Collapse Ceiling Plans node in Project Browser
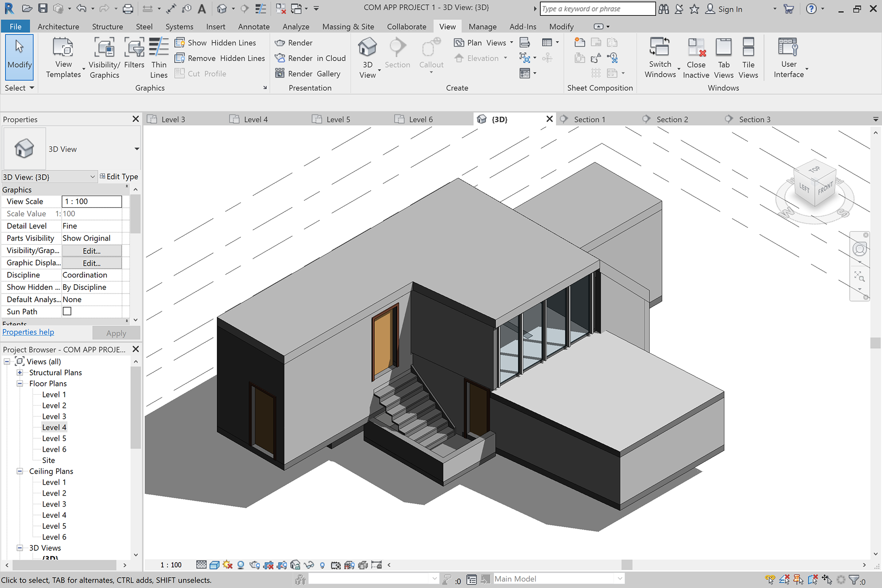The height and width of the screenshot is (588, 882). [20, 471]
